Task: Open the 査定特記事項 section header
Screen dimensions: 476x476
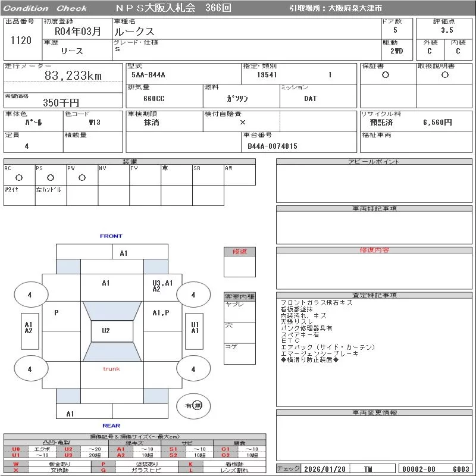Action: (375, 295)
